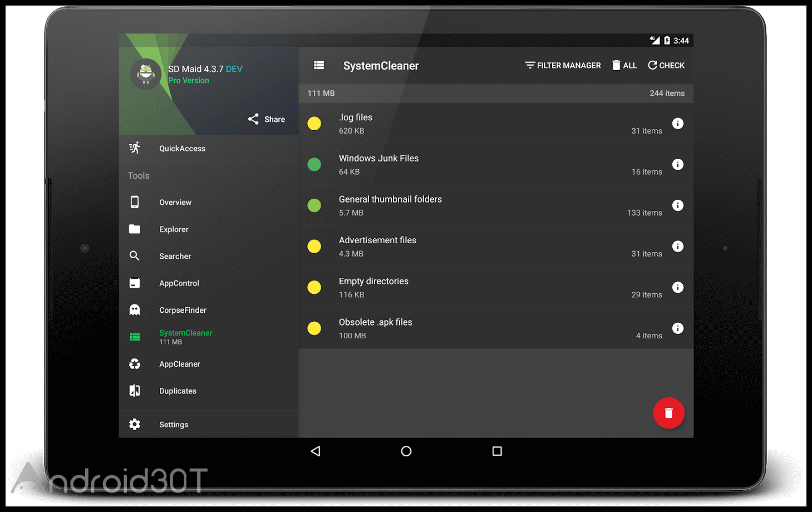Screen dimensions: 812x512
Task: Open the Searcher menu entry
Action: coord(209,256)
